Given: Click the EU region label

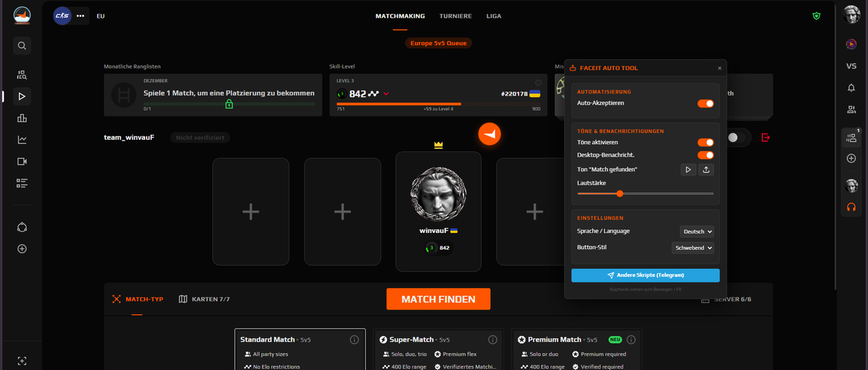Looking at the screenshot, I should (x=100, y=16).
